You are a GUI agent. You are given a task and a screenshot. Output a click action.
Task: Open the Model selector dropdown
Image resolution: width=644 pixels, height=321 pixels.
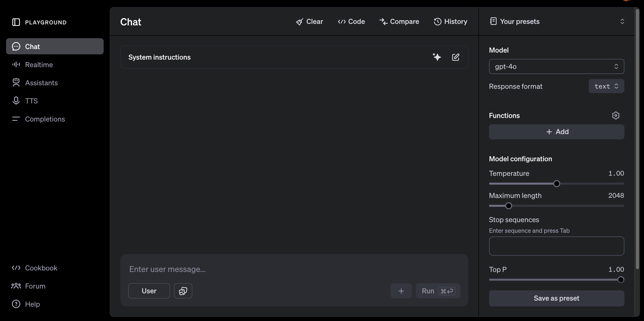(x=556, y=66)
